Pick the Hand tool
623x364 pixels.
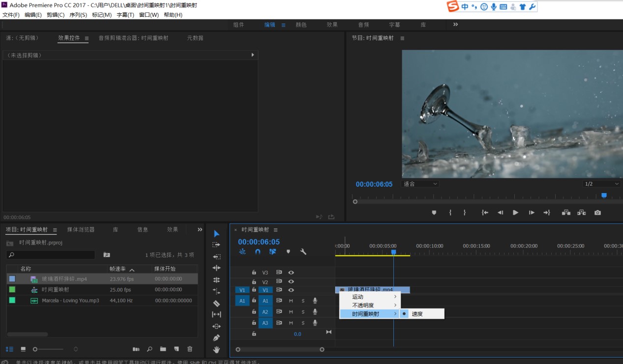[x=216, y=350]
